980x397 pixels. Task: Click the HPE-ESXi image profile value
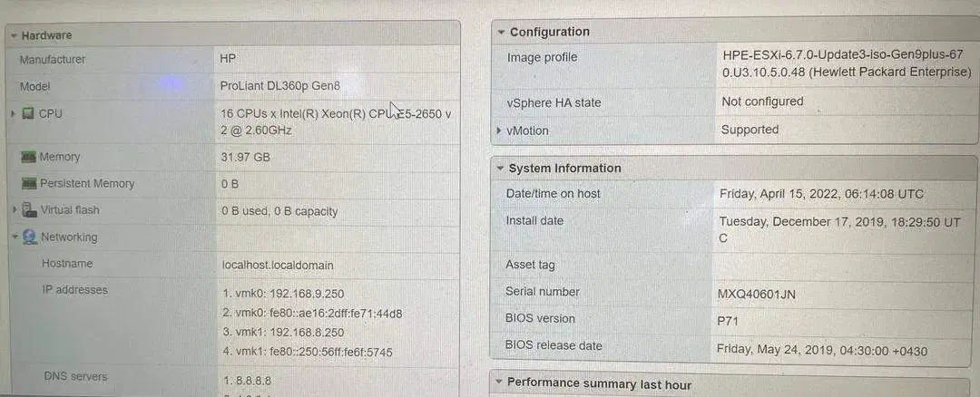[844, 63]
